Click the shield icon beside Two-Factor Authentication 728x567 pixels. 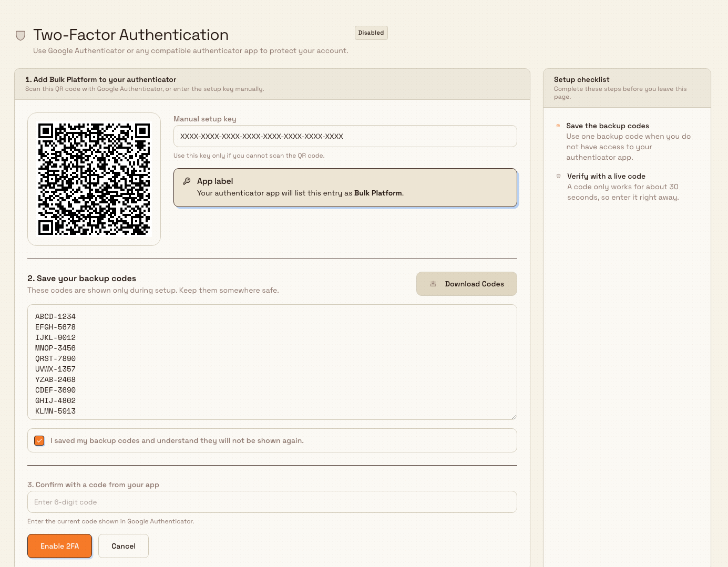click(x=20, y=35)
